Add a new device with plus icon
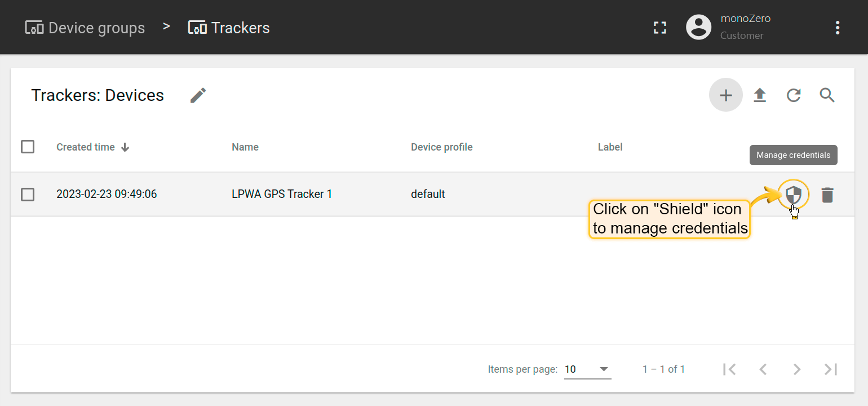 coord(726,95)
